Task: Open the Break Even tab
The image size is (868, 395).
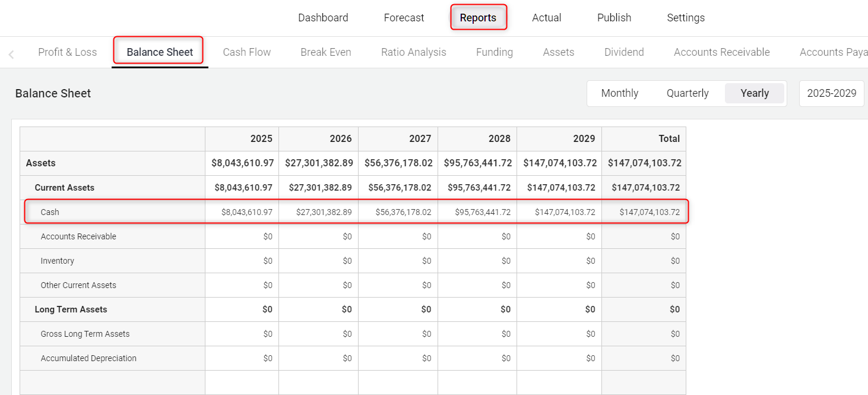Action: (325, 52)
